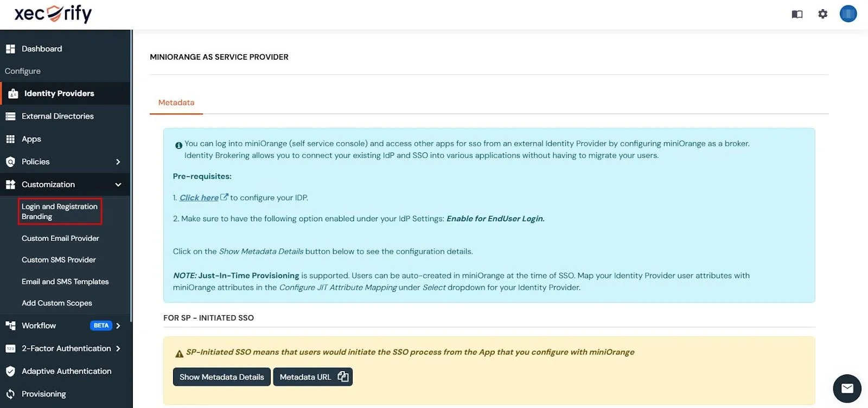Click the Apps grid icon
This screenshot has height=408, width=868.
click(10, 139)
